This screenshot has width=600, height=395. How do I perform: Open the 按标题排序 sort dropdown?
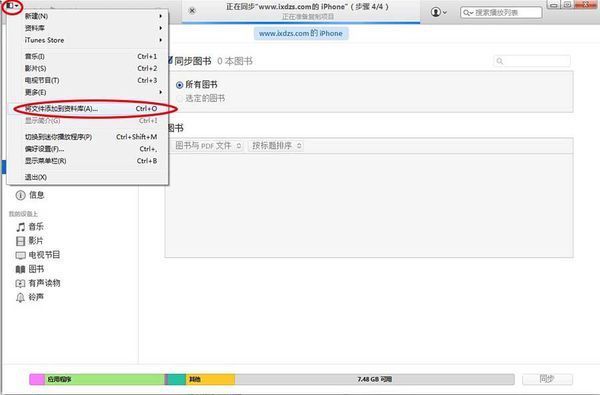[276, 146]
